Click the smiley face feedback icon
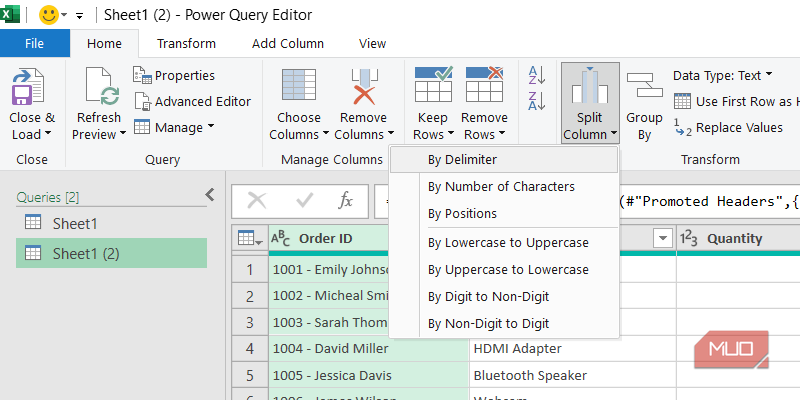This screenshot has width=800, height=400. click(49, 15)
